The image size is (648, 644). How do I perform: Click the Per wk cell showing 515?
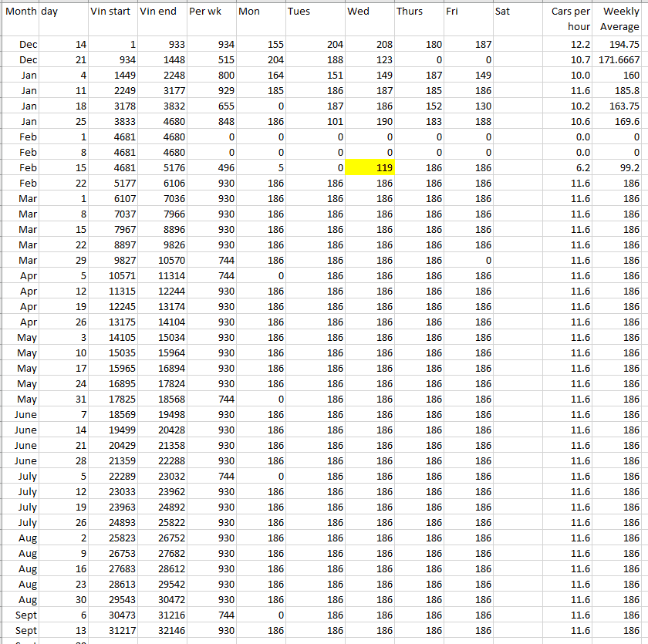coord(211,59)
